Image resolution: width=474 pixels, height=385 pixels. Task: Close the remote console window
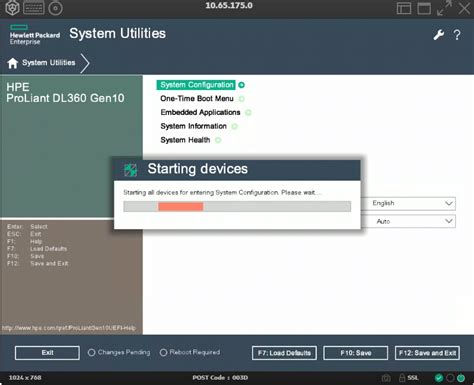(464, 8)
